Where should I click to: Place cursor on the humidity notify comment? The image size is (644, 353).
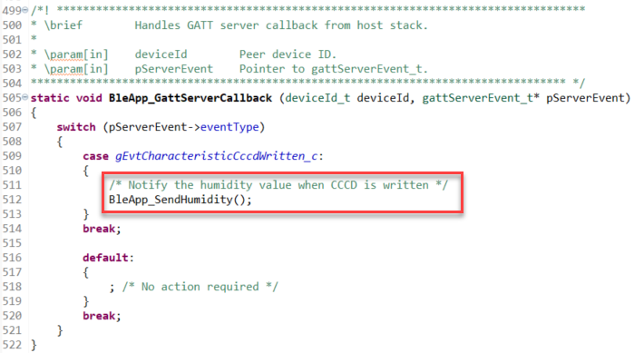pyautogui.click(x=278, y=185)
